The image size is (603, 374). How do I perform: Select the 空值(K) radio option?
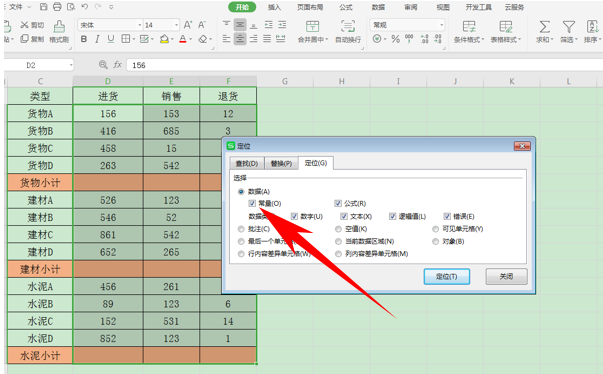point(338,229)
